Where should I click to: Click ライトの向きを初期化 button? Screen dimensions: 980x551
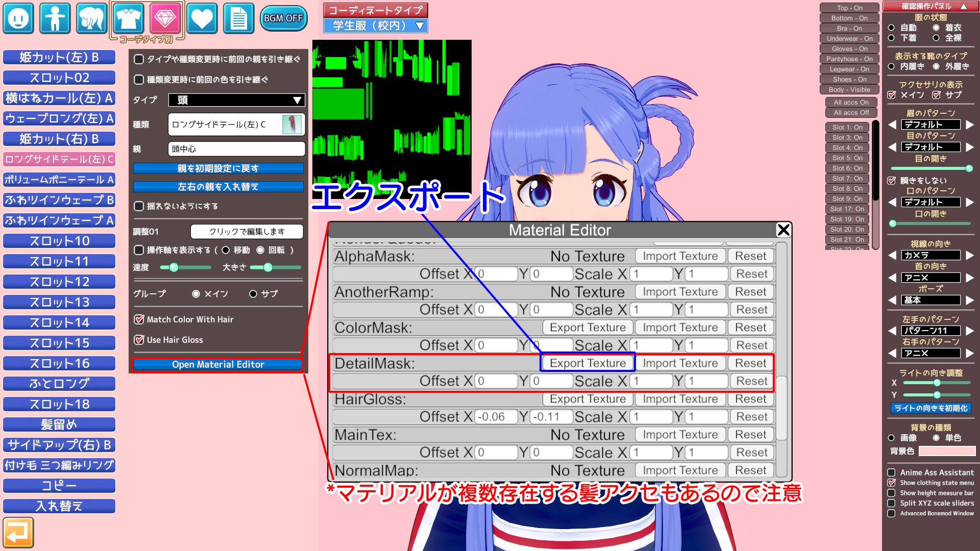point(931,408)
